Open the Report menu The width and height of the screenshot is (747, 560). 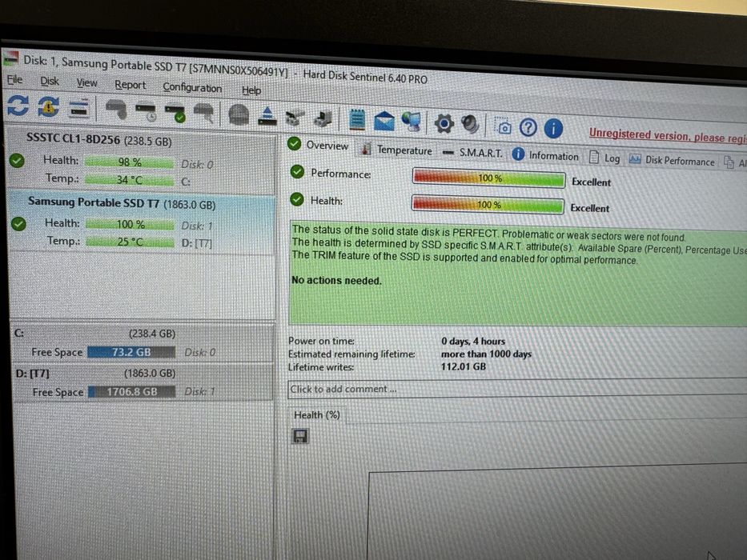(130, 86)
